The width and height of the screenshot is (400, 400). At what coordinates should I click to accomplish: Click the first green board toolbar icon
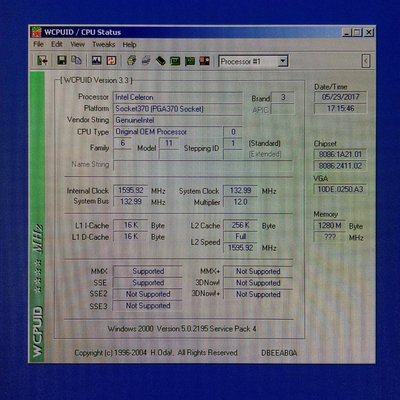[175, 61]
